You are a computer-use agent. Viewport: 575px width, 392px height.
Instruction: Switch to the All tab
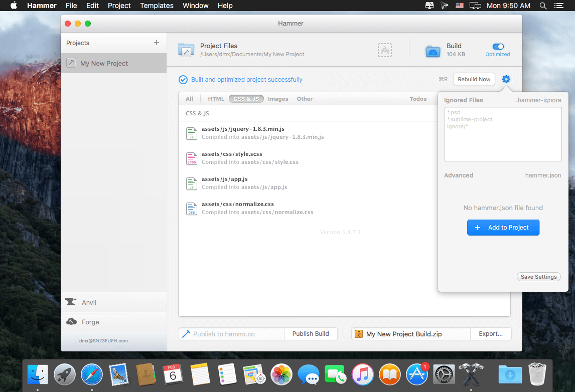[x=189, y=99]
